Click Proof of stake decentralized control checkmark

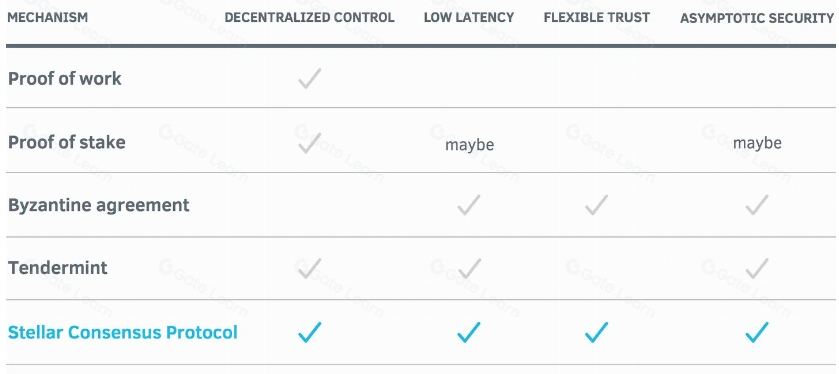coord(310,143)
